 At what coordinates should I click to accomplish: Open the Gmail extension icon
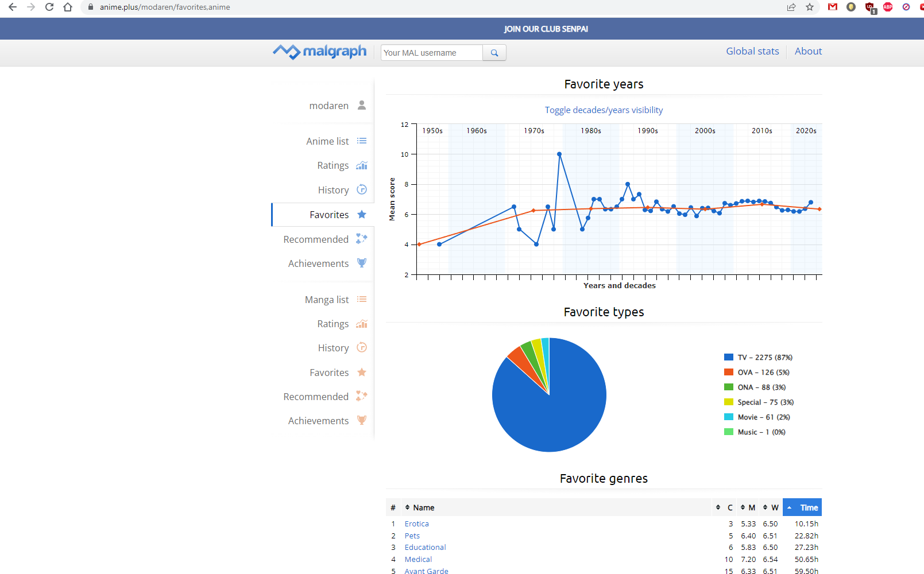click(x=833, y=7)
